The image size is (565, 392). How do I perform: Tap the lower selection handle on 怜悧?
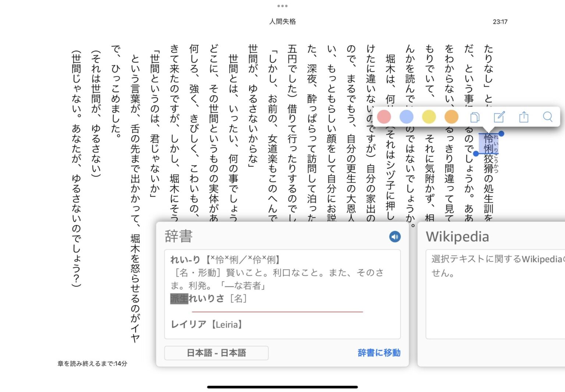(476, 154)
